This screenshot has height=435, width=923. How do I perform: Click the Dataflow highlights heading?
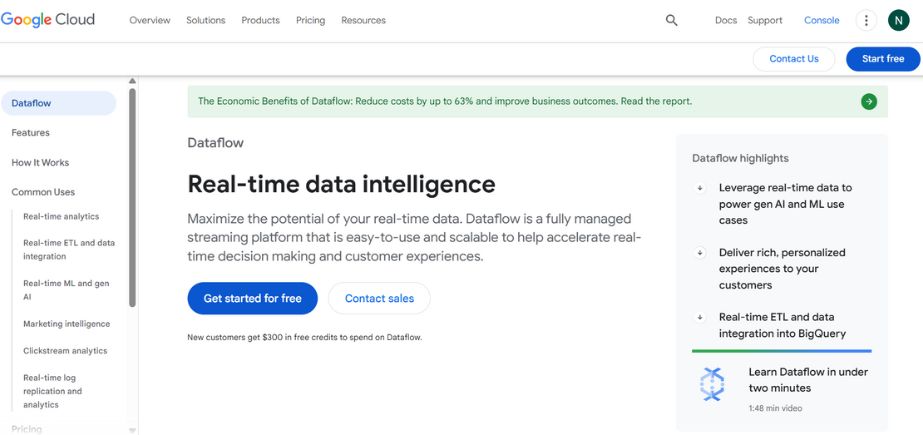click(741, 158)
